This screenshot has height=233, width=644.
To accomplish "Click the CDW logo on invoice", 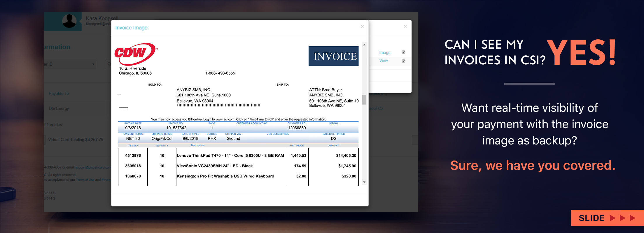I will point(136,54).
